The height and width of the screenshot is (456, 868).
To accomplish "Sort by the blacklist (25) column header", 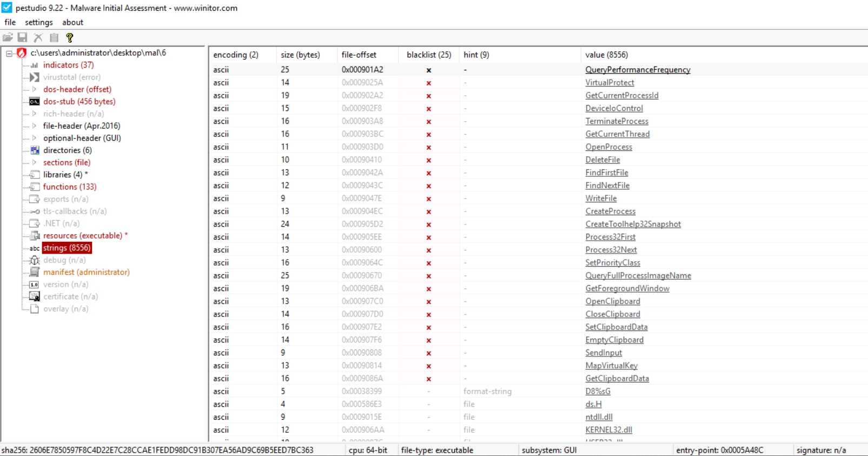I will click(428, 55).
